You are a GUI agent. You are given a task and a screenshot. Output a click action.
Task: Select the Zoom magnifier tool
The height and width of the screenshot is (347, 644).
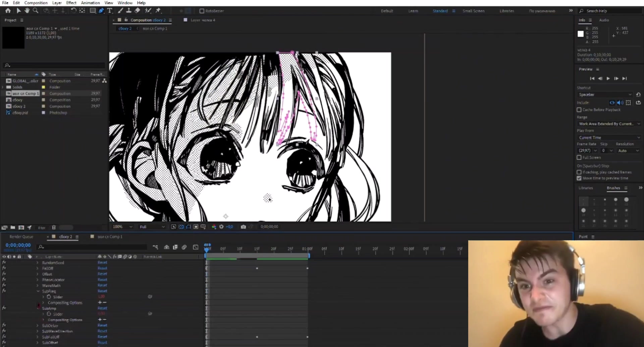[36, 11]
